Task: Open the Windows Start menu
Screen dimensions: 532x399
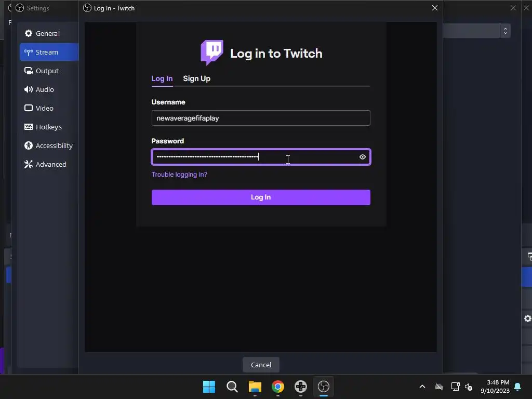Action: pos(209,387)
